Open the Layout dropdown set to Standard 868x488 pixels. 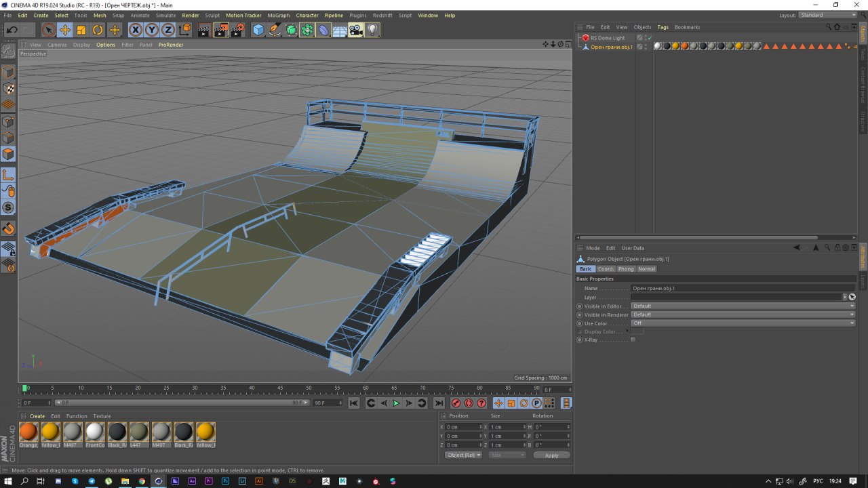pyautogui.click(x=828, y=15)
